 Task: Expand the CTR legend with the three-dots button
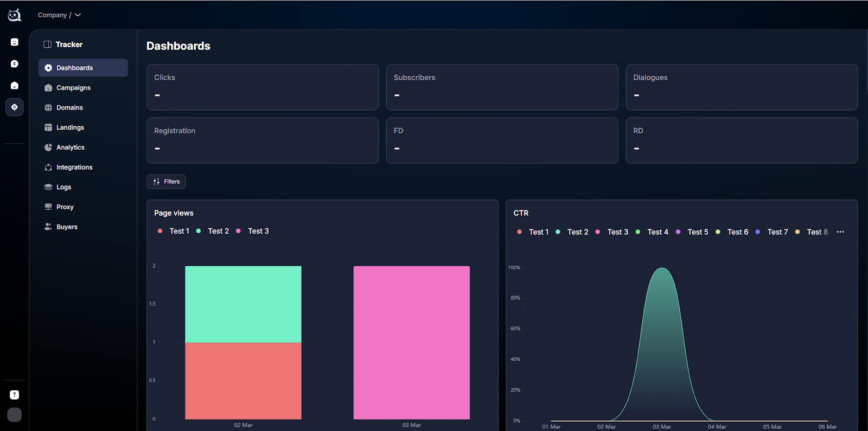(840, 232)
